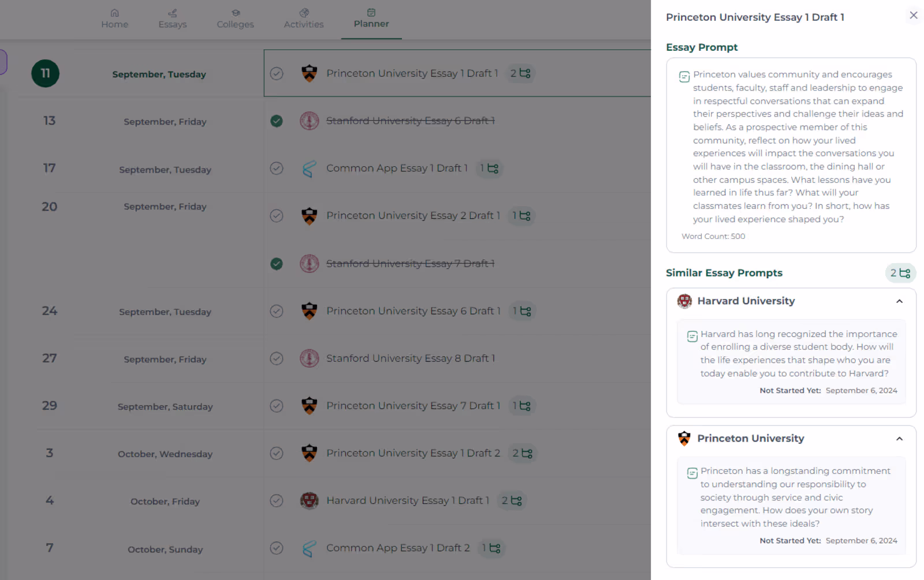Open struck-through Stanford University Essay 6 Draft 1
The height and width of the screenshot is (580, 924).
click(x=411, y=121)
